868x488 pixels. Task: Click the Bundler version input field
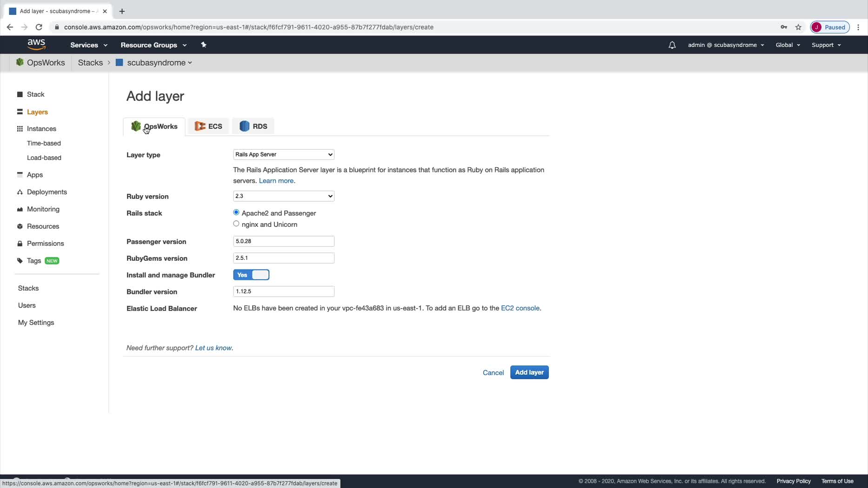point(284,291)
